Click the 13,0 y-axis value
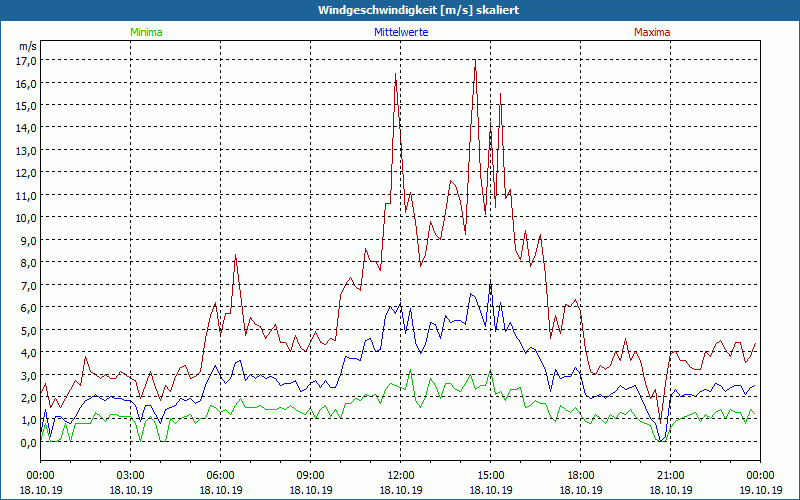Screen dimensions: 800x500 26,150
